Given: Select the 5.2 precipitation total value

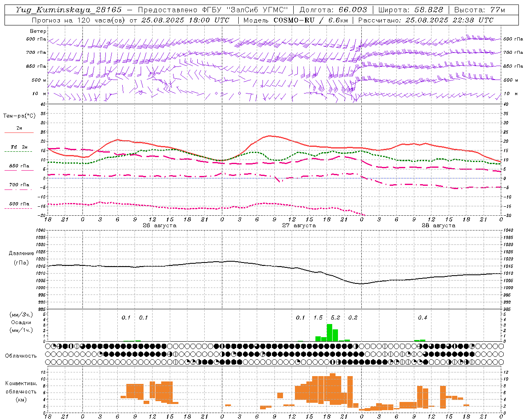Looking at the screenshot, I should [x=336, y=317].
